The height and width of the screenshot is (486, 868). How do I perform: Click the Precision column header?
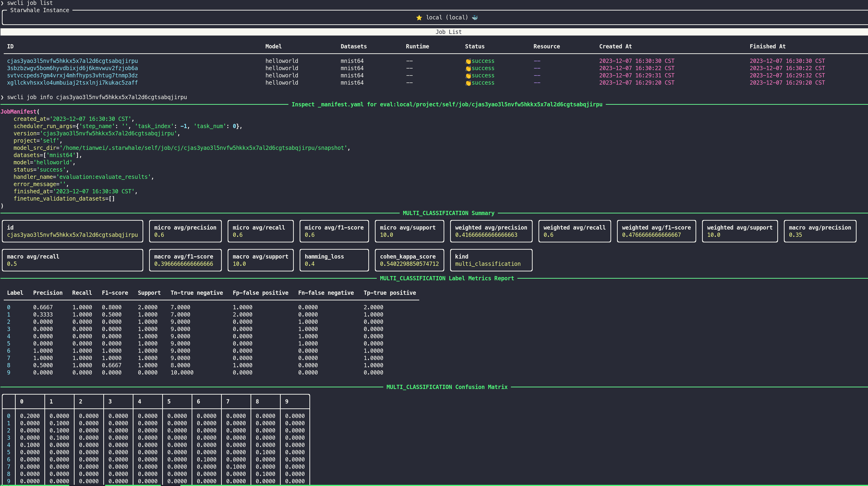[48, 293]
